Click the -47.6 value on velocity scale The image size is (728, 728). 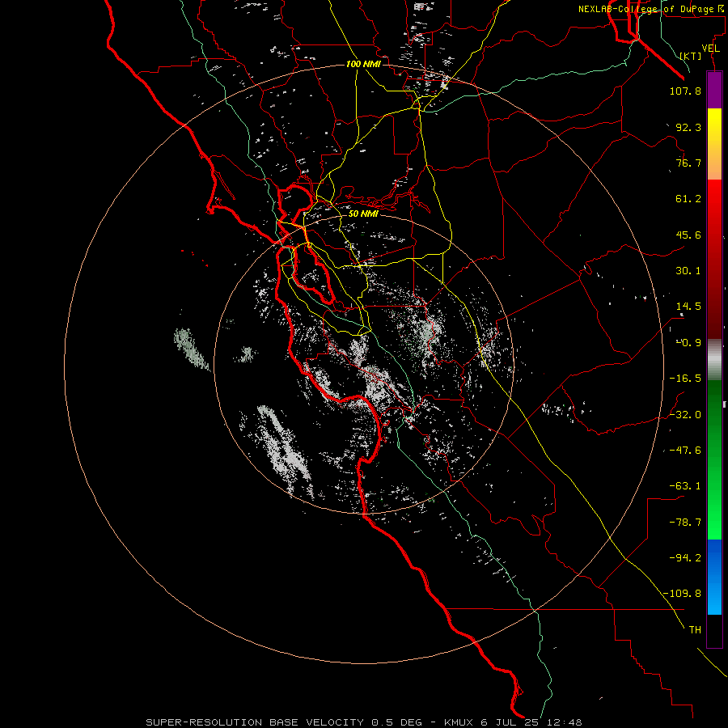point(685,451)
